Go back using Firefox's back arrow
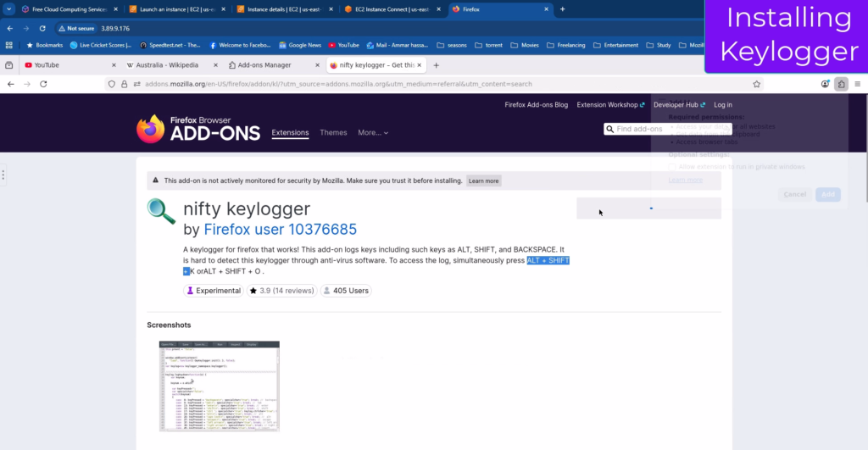Image resolution: width=868 pixels, height=450 pixels. coord(11,84)
